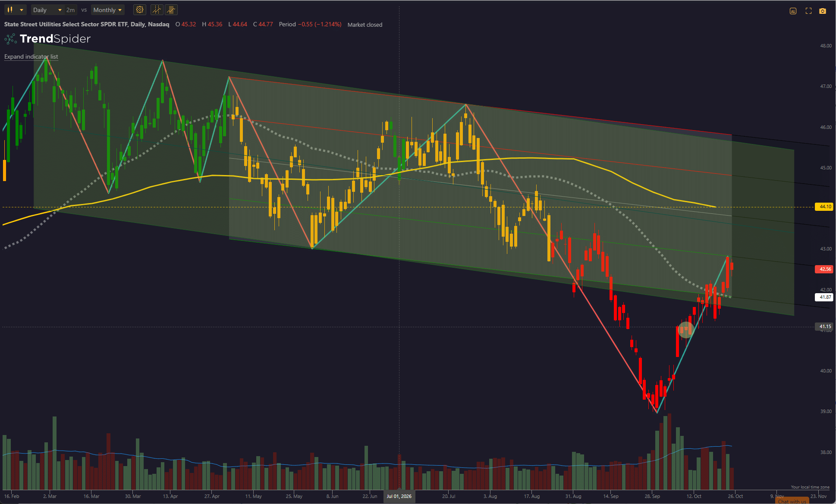
Task: Click the red 42.56 current price label
Action: pos(823,269)
